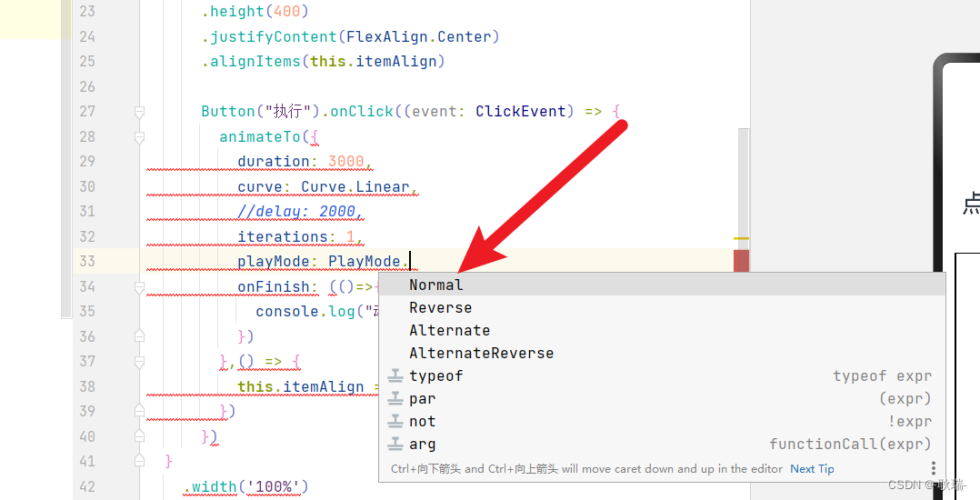The width and height of the screenshot is (980, 500).
Task: Click the onFinish property on line 34
Action: (273, 286)
